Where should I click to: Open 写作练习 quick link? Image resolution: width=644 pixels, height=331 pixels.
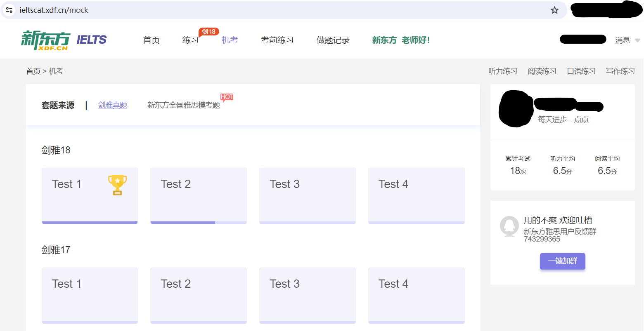(620, 71)
